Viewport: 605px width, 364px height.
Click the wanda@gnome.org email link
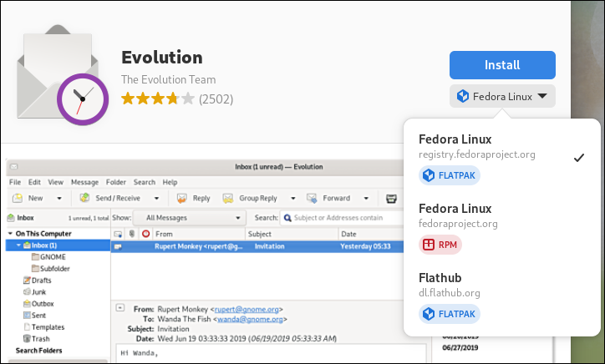(250, 319)
